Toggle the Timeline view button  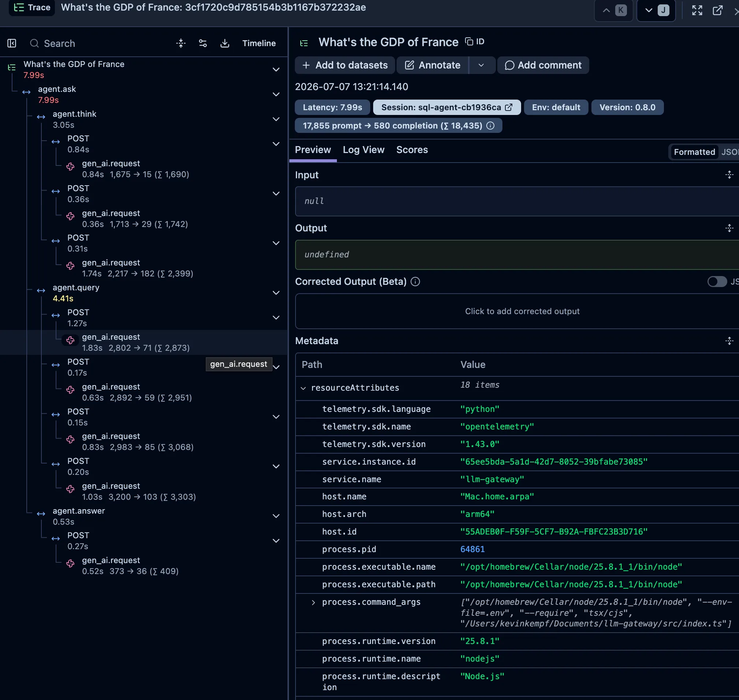259,43
